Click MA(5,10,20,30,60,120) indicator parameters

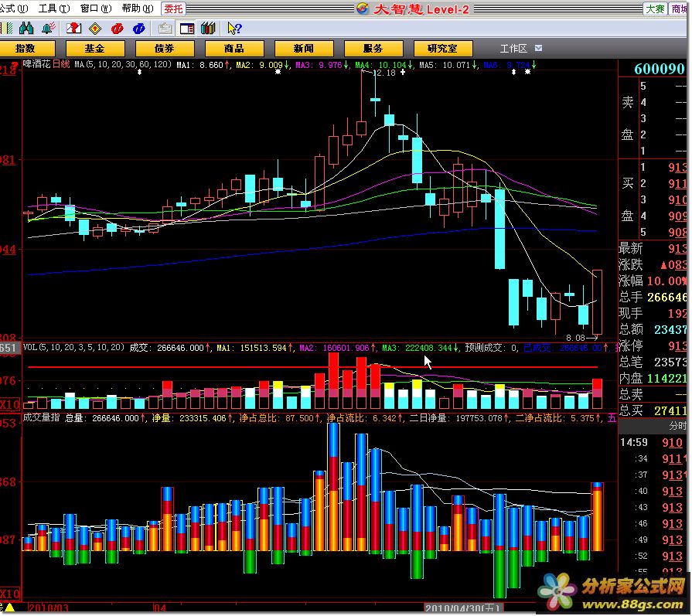pos(123,64)
